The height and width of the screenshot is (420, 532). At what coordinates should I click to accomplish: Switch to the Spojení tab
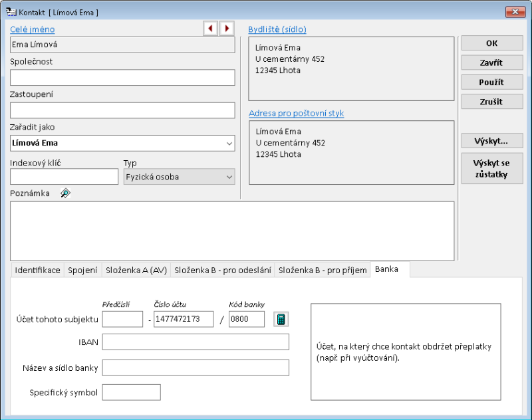pos(82,270)
